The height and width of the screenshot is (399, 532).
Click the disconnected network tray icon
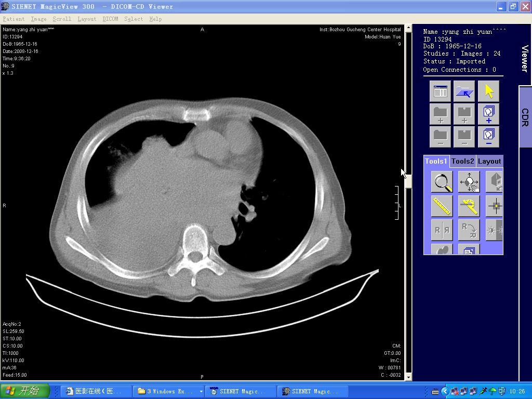[x=455, y=392]
